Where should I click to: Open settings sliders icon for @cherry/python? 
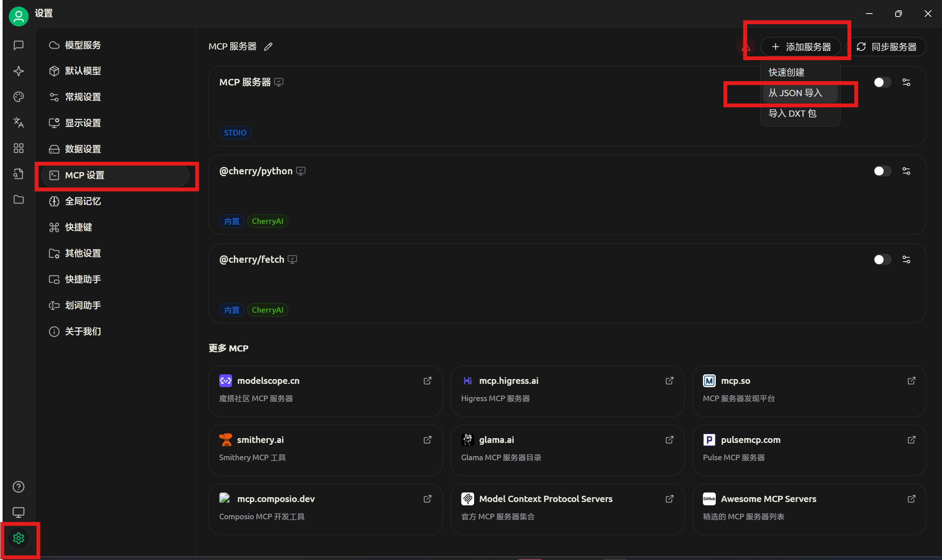(x=906, y=171)
